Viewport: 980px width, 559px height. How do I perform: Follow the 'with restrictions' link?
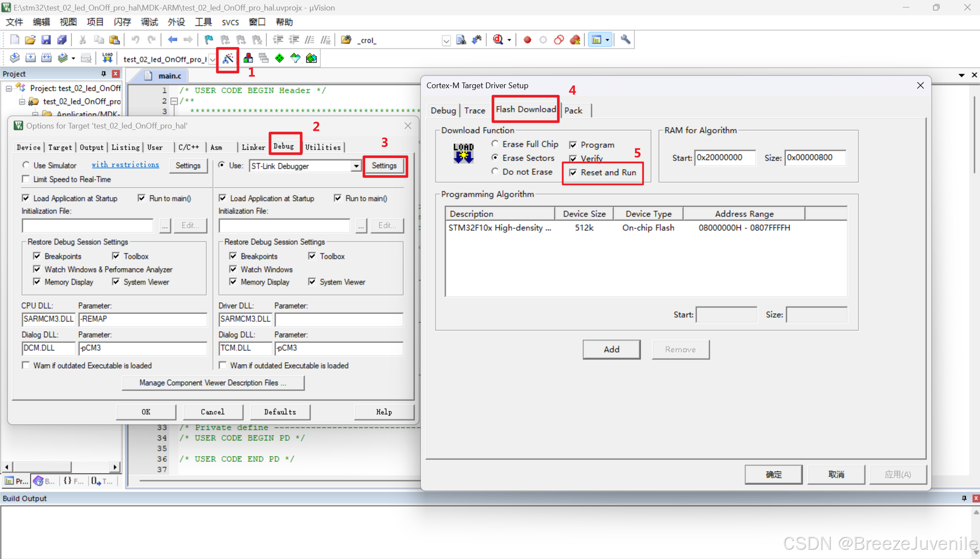point(125,165)
